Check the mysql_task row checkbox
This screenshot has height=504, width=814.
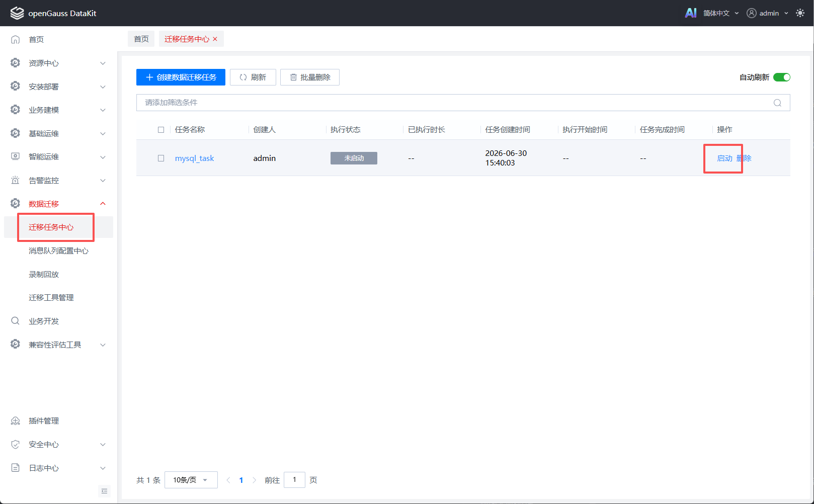click(x=161, y=158)
